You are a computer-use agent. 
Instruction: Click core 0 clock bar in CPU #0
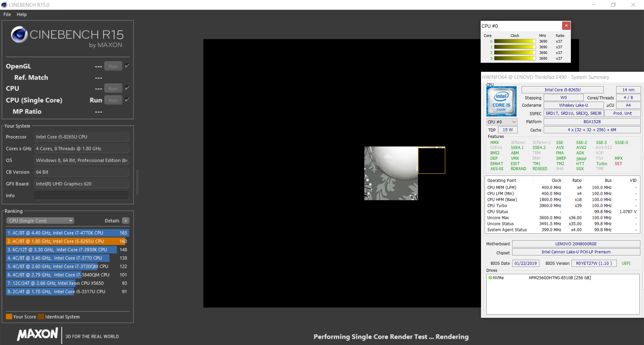tap(515, 41)
